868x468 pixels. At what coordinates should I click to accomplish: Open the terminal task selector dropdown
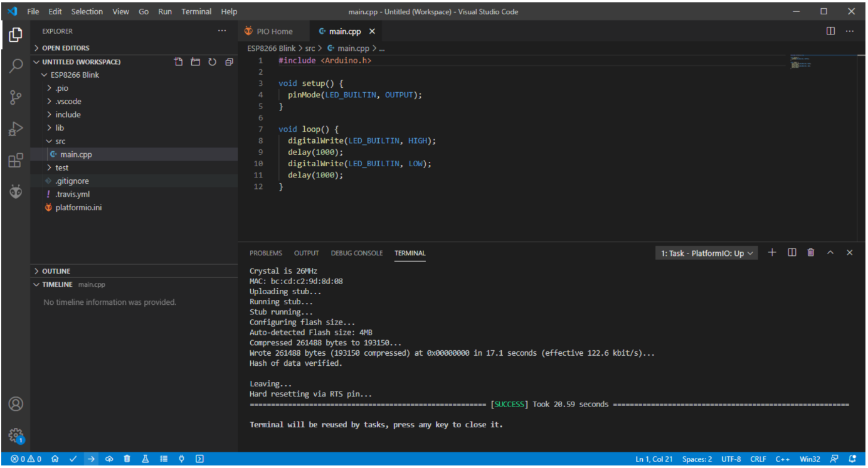706,253
